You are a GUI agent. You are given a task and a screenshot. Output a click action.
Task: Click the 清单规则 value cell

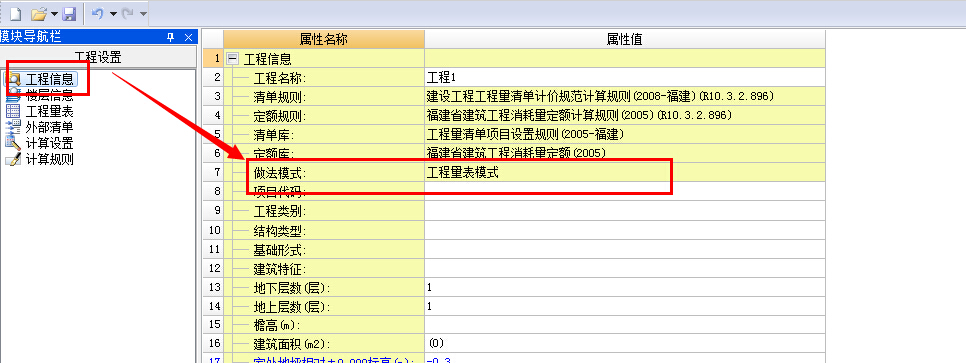[625, 97]
